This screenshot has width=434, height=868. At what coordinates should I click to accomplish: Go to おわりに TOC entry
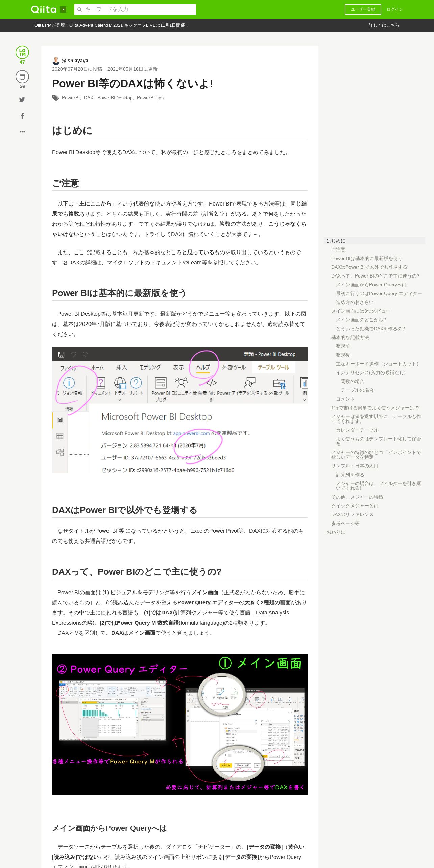pyautogui.click(x=336, y=532)
